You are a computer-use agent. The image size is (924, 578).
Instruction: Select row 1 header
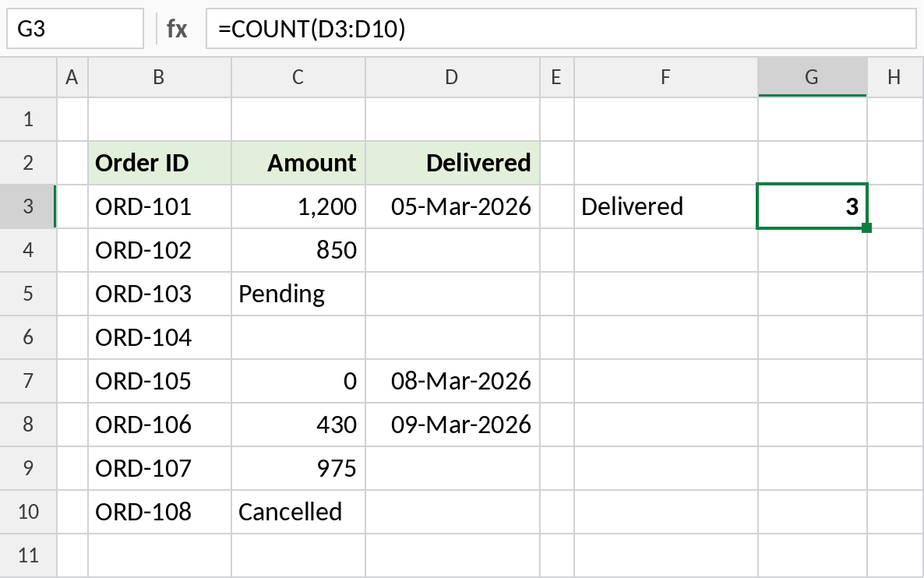[28, 120]
